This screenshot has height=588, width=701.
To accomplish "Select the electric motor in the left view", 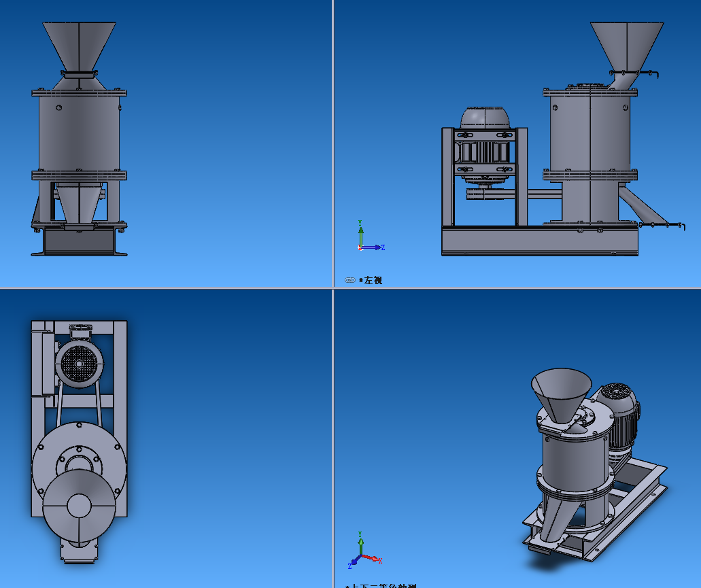I will (x=483, y=146).
